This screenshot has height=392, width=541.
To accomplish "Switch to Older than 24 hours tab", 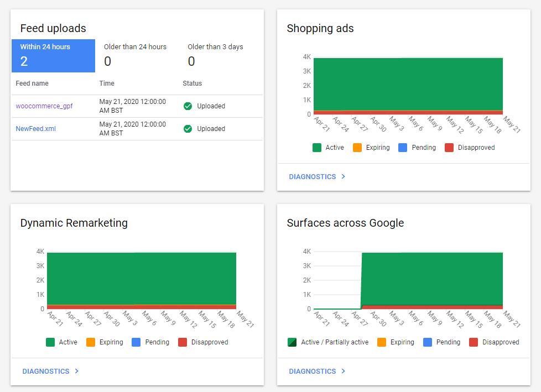I will click(x=137, y=56).
